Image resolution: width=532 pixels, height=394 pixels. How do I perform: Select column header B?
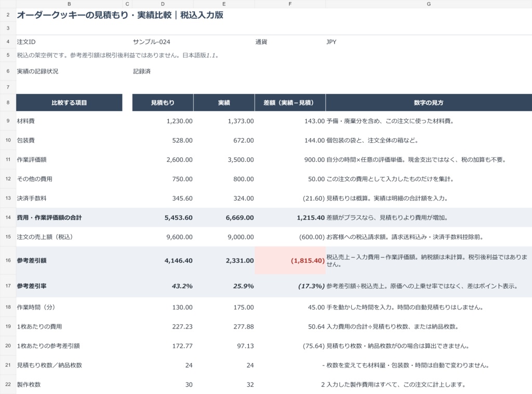[69, 4]
